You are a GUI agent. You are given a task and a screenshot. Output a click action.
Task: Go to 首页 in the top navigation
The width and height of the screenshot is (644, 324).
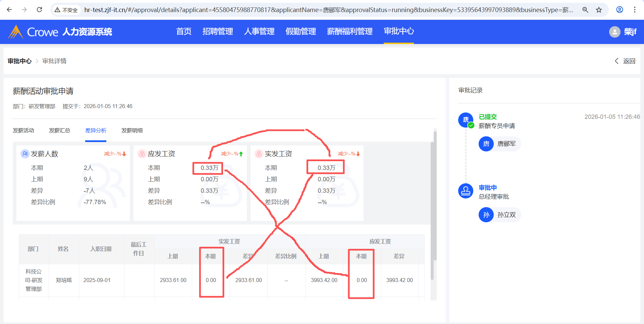(x=184, y=32)
